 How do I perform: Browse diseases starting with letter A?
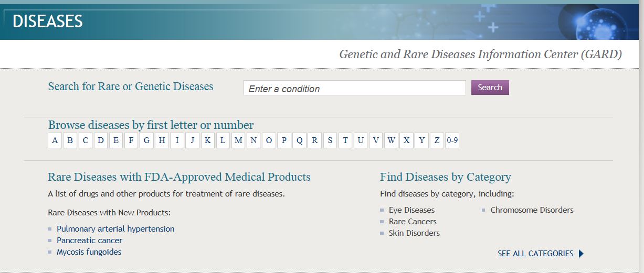(55, 140)
